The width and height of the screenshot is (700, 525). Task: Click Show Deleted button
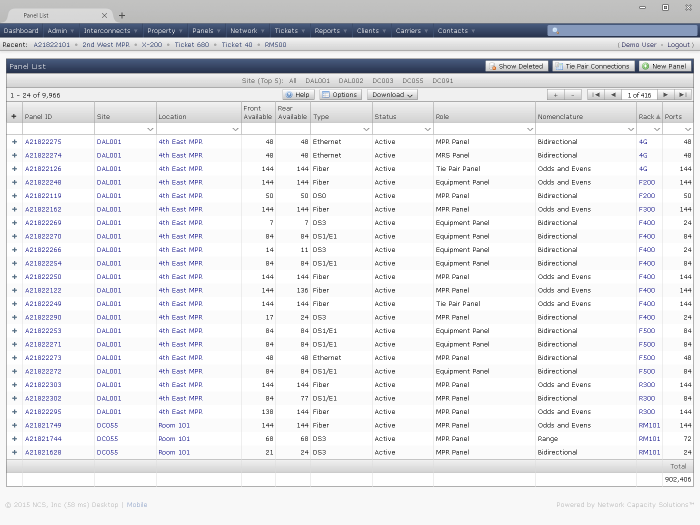tap(516, 66)
